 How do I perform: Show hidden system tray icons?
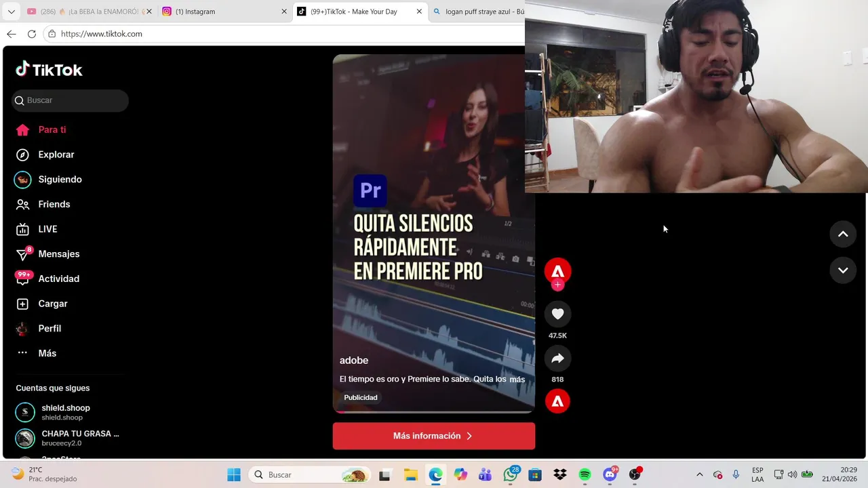[700, 474]
